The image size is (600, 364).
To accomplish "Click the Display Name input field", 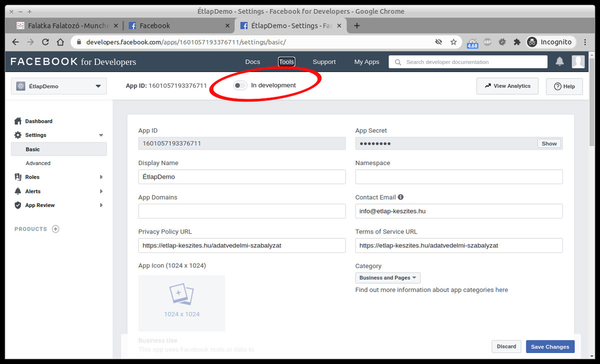I will pyautogui.click(x=241, y=176).
